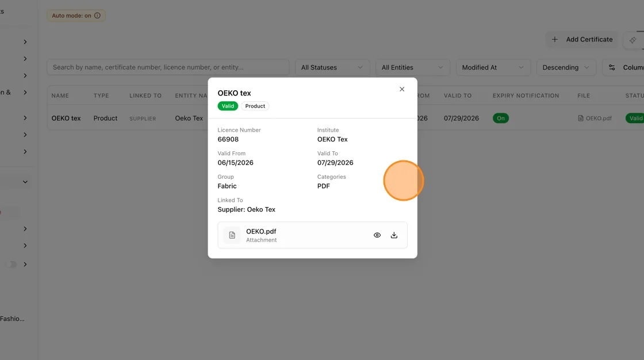Viewport: 644px width, 360px height.
Task: Click the Product tag in dialog
Action: coord(255,106)
